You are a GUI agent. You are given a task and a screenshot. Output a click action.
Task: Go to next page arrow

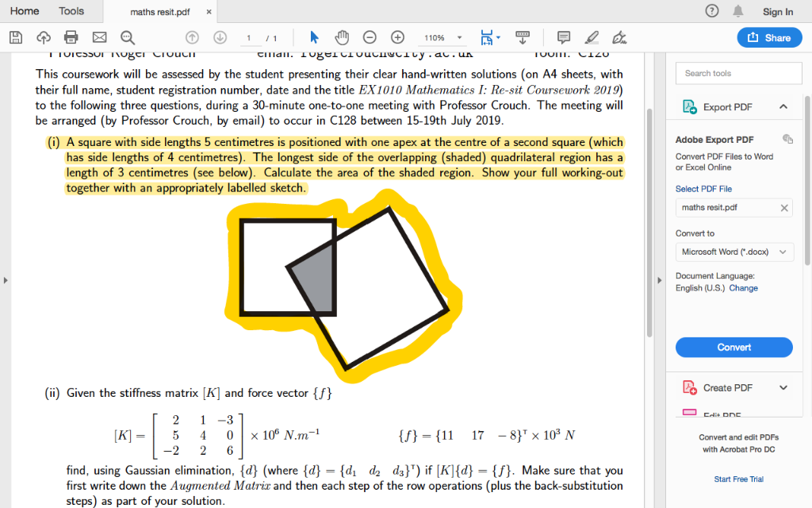pyautogui.click(x=220, y=37)
